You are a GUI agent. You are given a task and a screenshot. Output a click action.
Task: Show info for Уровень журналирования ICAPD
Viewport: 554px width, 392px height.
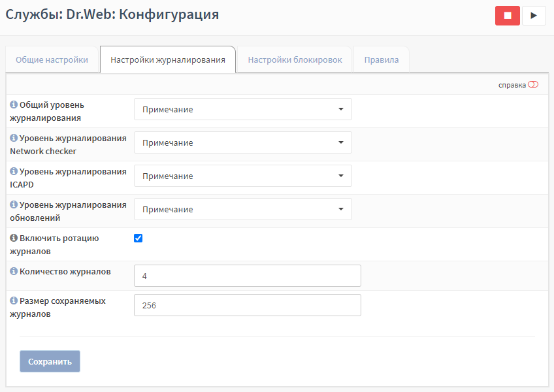point(14,171)
